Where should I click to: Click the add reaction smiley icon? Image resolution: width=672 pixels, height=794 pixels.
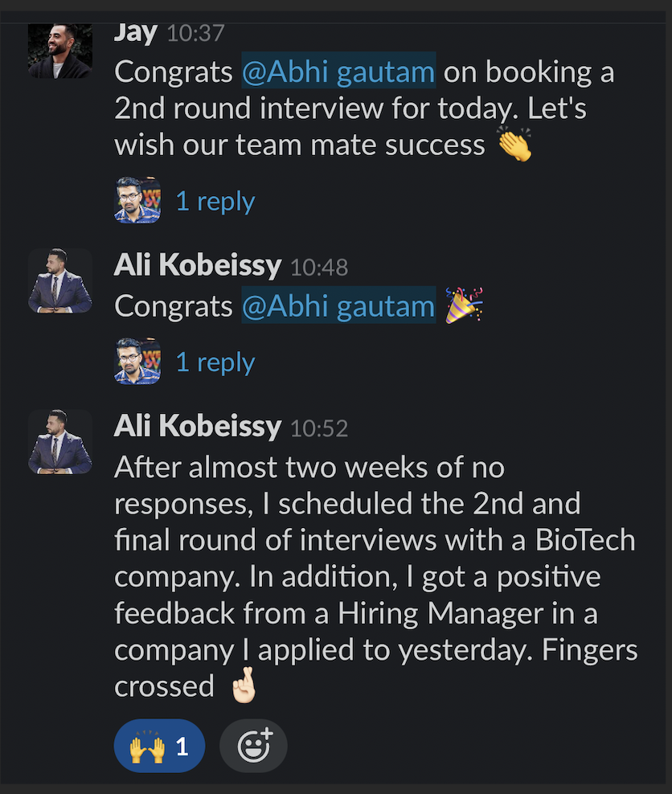coord(253,746)
